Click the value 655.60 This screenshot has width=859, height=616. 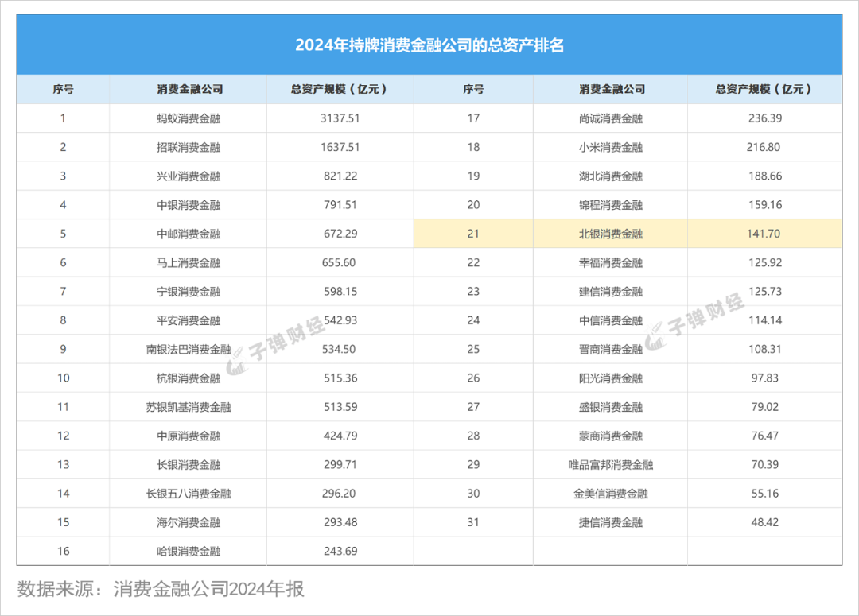[x=339, y=263]
